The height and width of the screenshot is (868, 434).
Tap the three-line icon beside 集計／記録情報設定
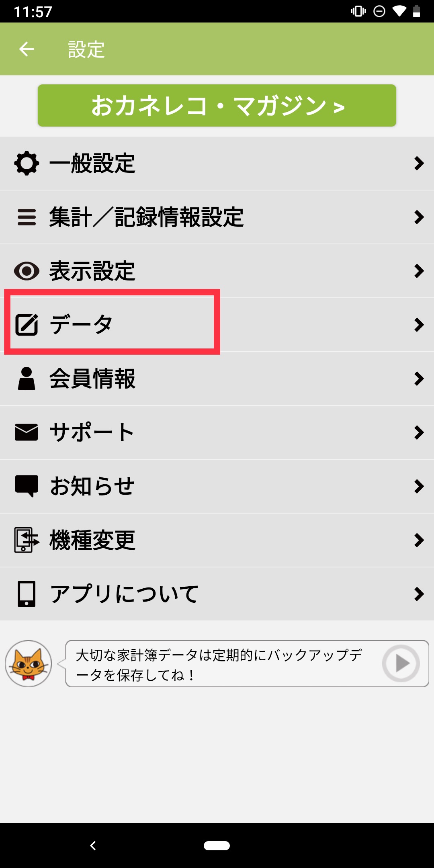[27, 217]
